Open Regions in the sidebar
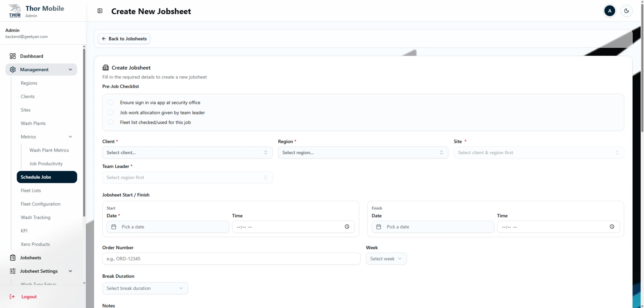 pyautogui.click(x=29, y=83)
